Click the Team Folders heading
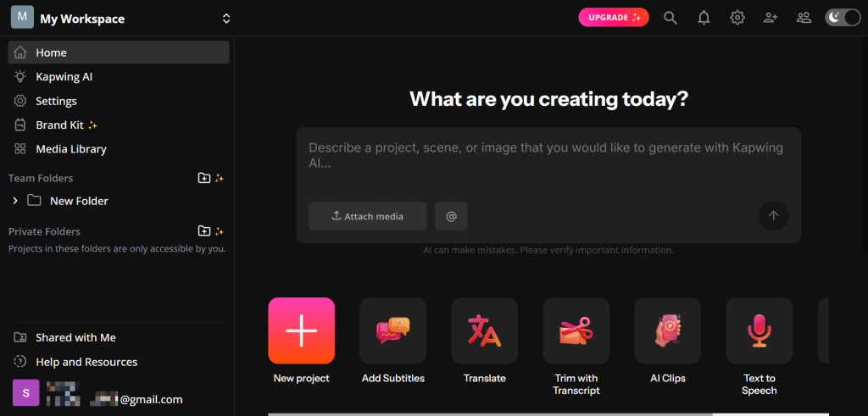 41,178
